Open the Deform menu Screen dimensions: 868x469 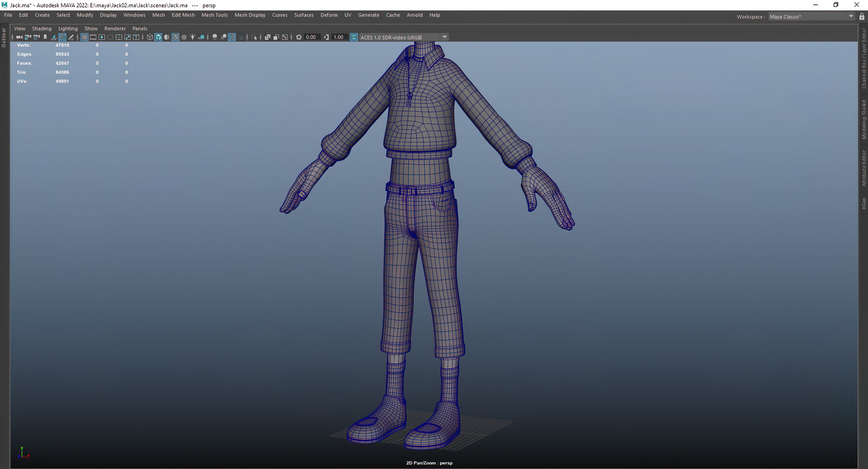(329, 15)
